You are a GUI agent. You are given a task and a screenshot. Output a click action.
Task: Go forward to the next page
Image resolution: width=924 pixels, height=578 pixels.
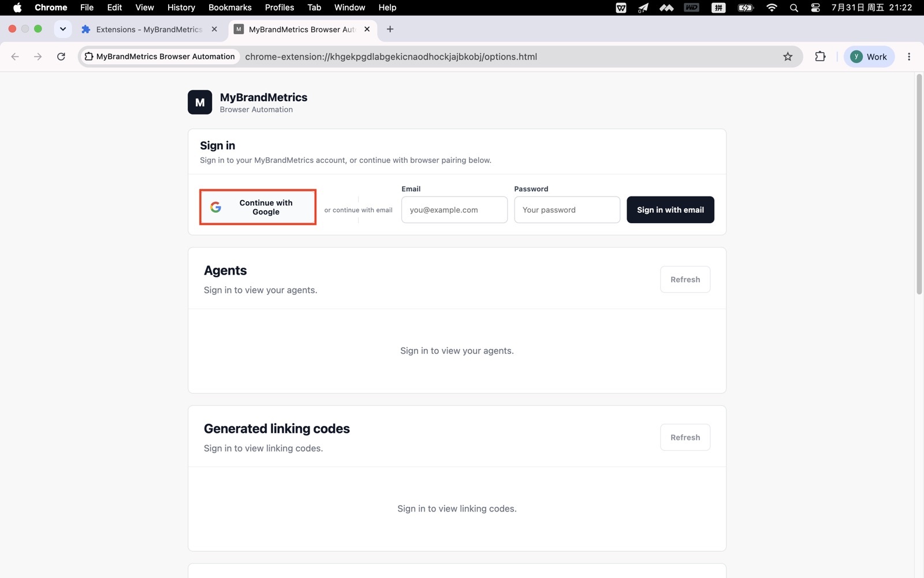click(x=38, y=57)
